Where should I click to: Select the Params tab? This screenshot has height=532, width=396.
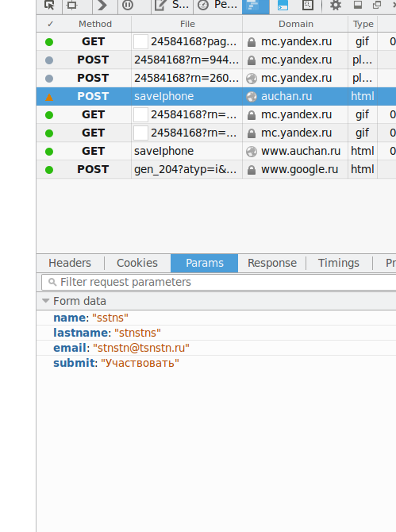coord(205,263)
